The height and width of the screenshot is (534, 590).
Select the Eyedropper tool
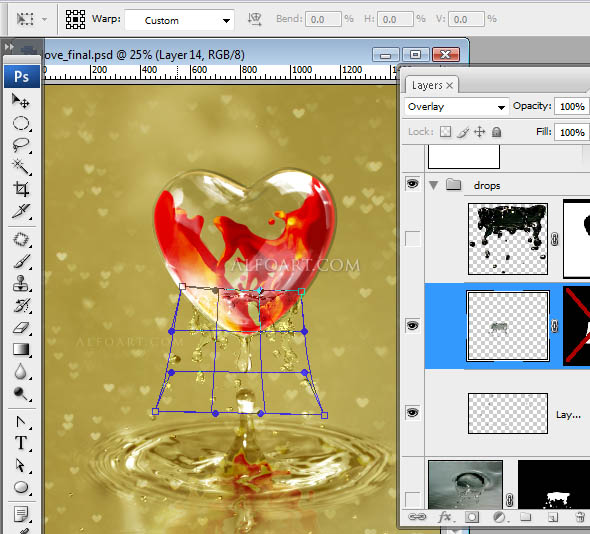21,211
